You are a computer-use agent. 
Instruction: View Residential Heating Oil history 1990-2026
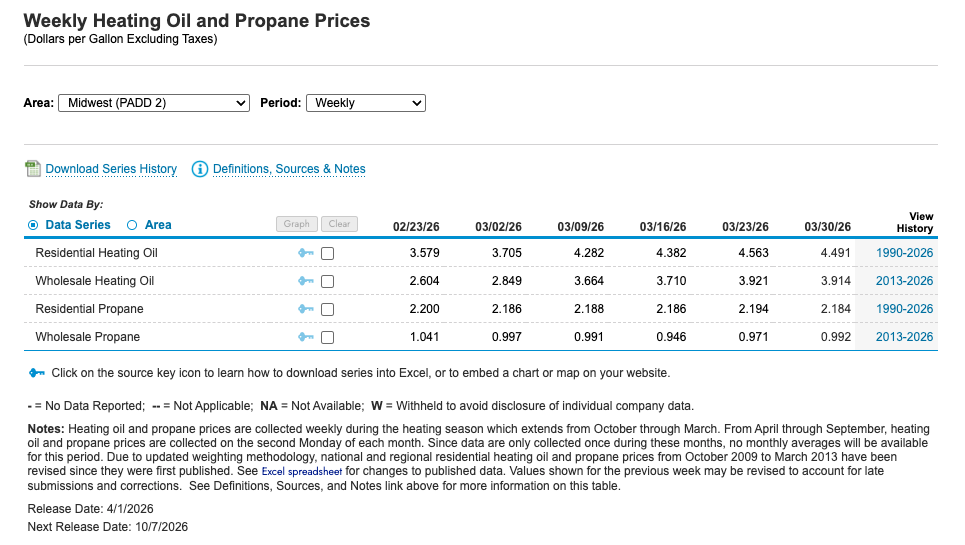[904, 253]
